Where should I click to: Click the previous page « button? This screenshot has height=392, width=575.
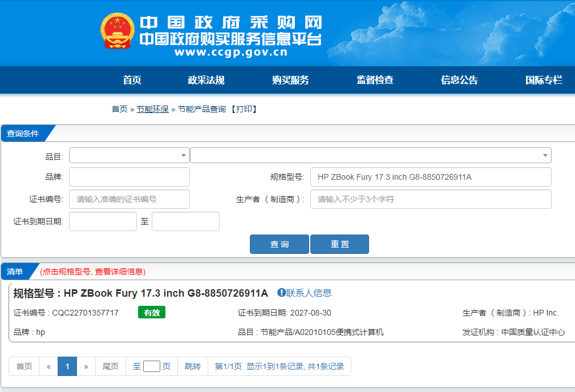point(48,366)
